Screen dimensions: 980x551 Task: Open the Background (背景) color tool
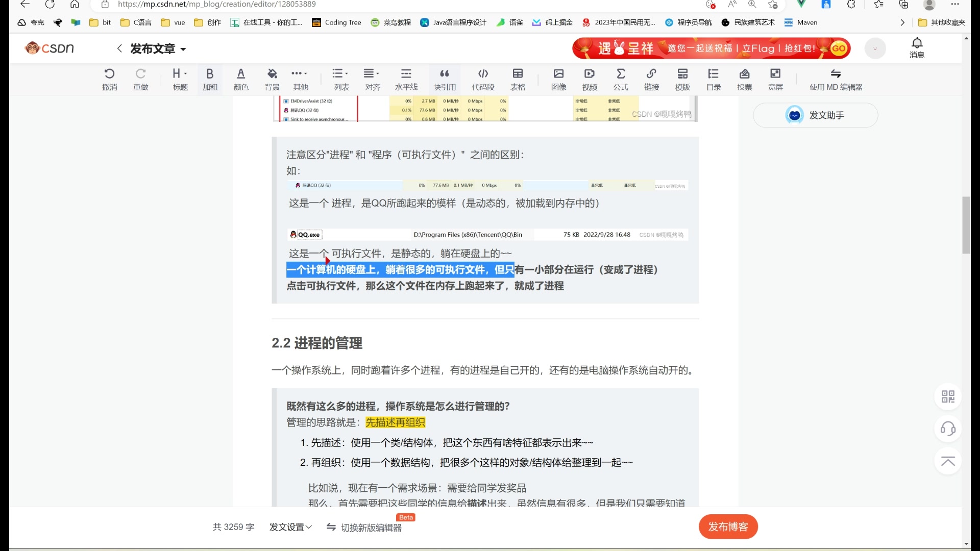[x=272, y=80]
